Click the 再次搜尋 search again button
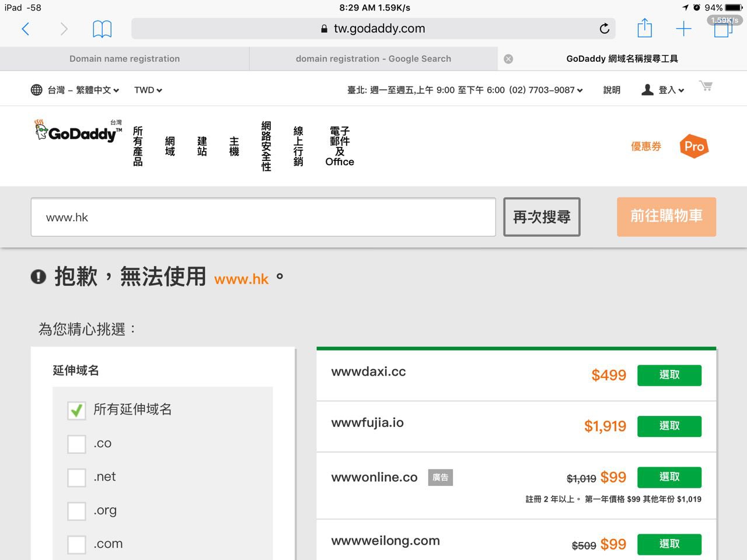Image resolution: width=747 pixels, height=560 pixels. tap(542, 217)
